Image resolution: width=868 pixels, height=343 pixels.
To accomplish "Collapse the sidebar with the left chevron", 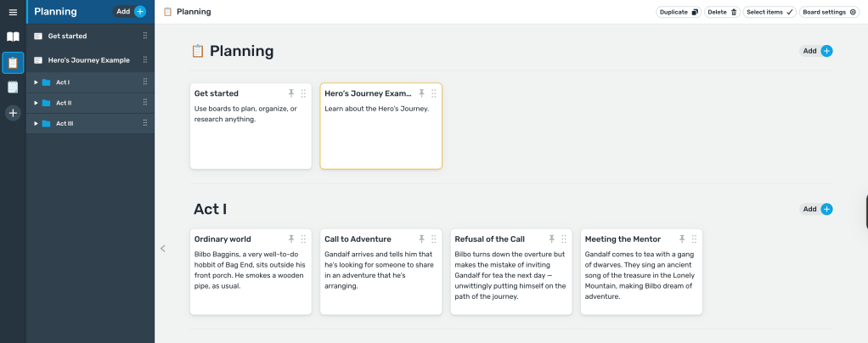I will [x=163, y=249].
